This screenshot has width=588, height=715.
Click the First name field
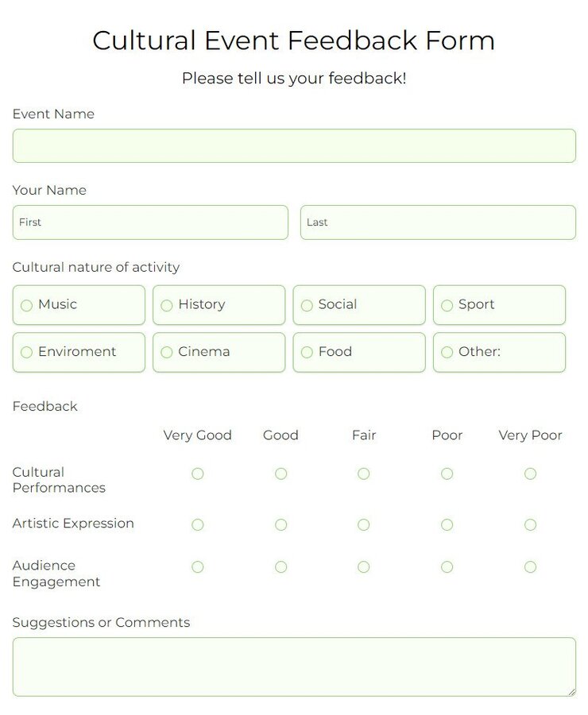(149, 222)
